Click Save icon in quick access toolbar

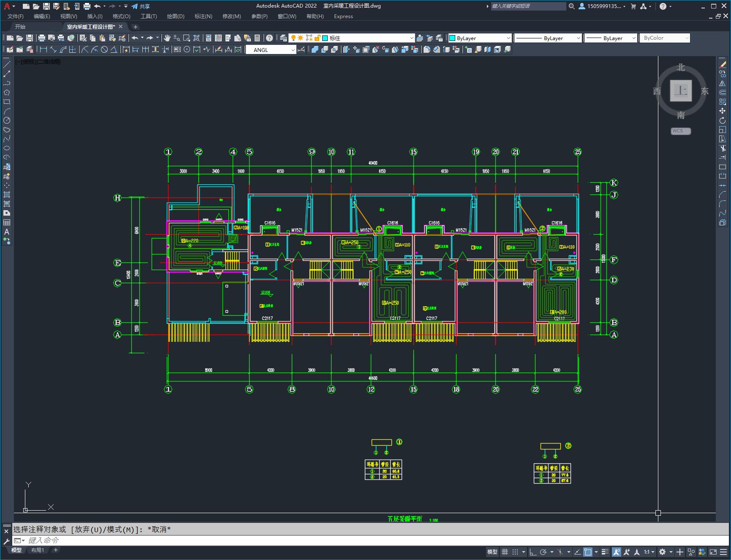click(x=46, y=6)
